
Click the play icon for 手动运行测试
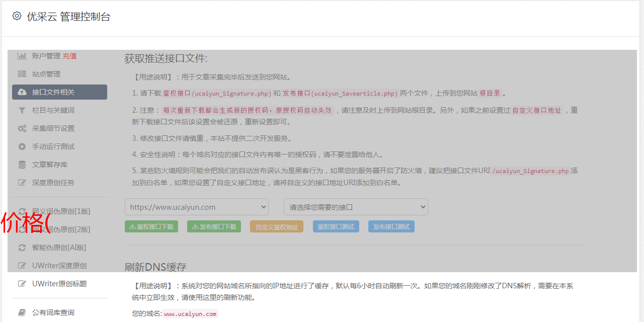tap(22, 146)
